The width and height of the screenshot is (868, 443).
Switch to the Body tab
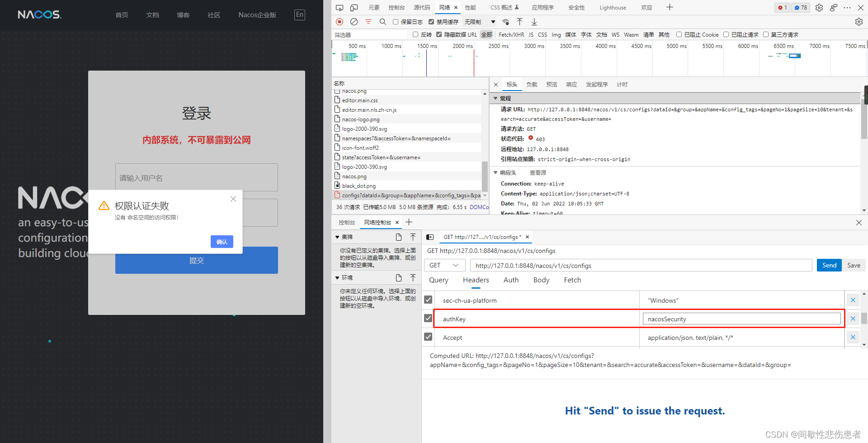point(541,280)
